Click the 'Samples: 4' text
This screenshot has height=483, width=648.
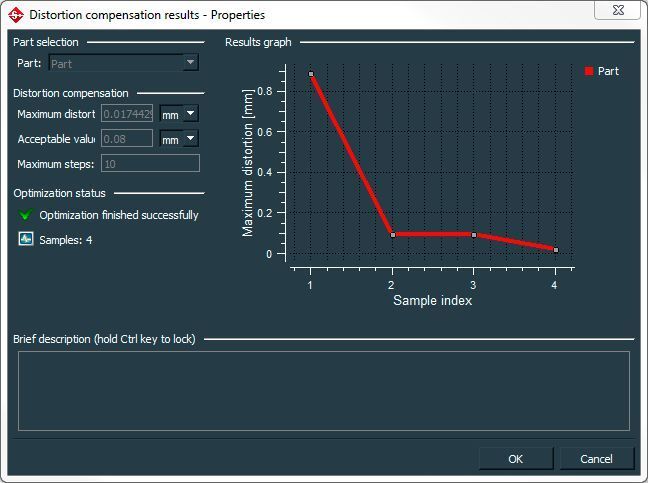[x=66, y=240]
